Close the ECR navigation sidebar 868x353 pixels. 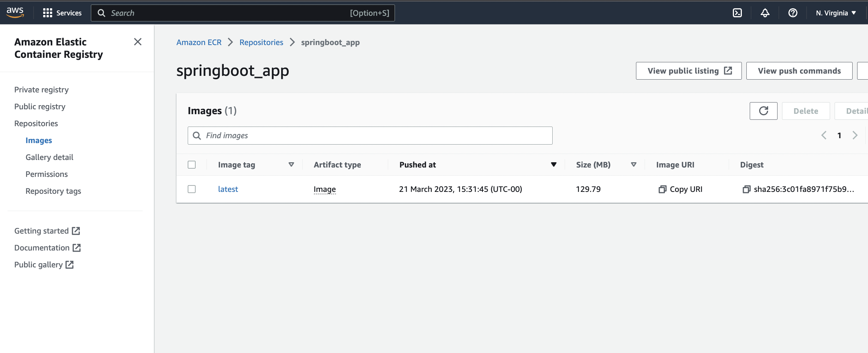(138, 42)
